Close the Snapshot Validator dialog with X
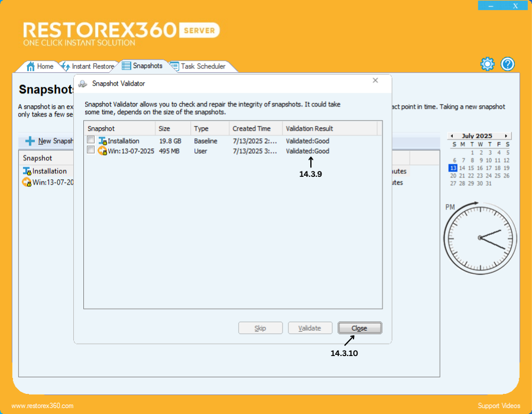Viewport: 532px width, 414px height. (x=375, y=80)
